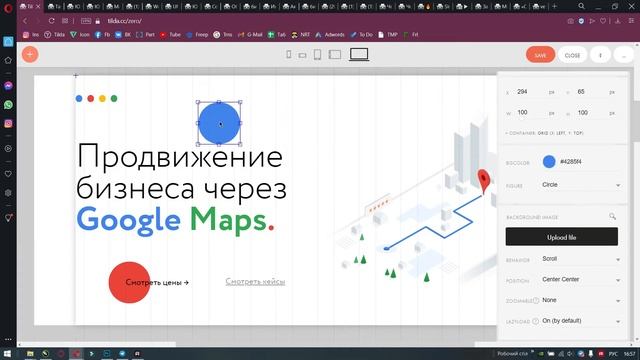Open Windows Start menu
The width and height of the screenshot is (640, 360).
[x=7, y=353]
